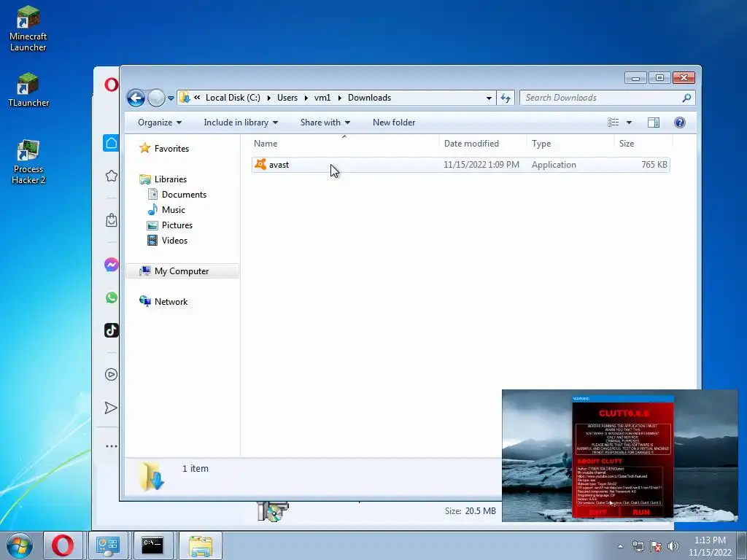
Task: Click the Opera logo in browser window
Action: [111, 85]
